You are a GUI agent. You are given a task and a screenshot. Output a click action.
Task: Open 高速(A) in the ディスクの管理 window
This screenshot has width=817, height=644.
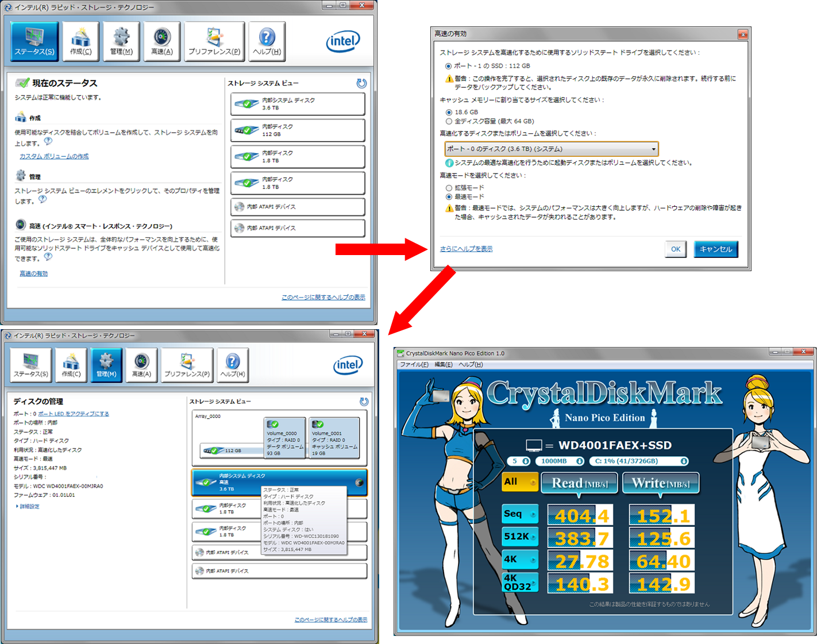tap(141, 365)
